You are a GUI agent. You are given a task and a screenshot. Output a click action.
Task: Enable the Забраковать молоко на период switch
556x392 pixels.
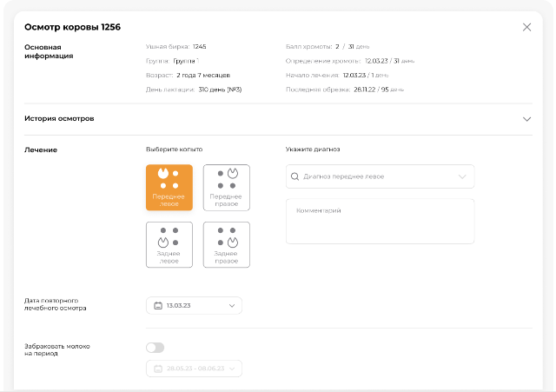155,348
